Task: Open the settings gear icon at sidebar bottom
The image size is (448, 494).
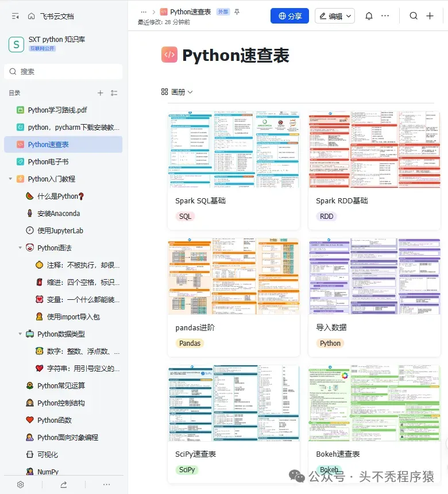Action: pyautogui.click(x=21, y=485)
